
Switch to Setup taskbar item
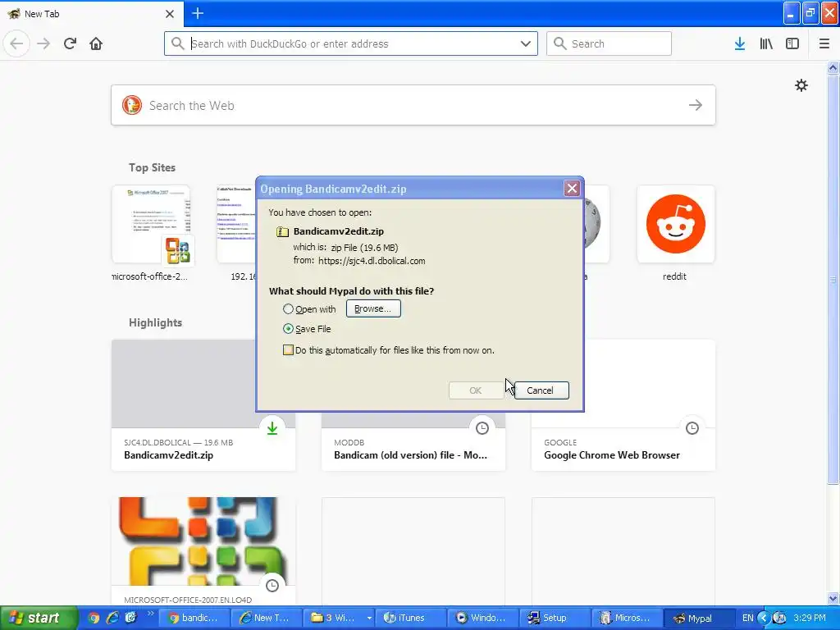point(554,618)
